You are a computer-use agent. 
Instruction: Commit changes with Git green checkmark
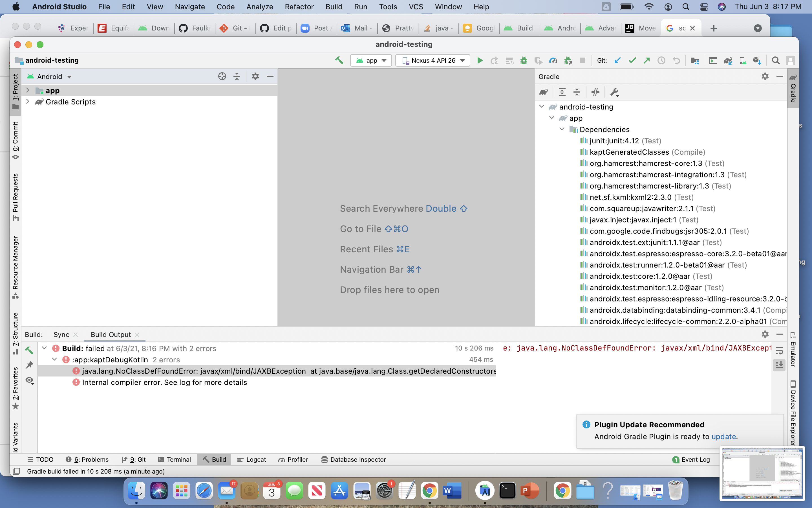(632, 60)
